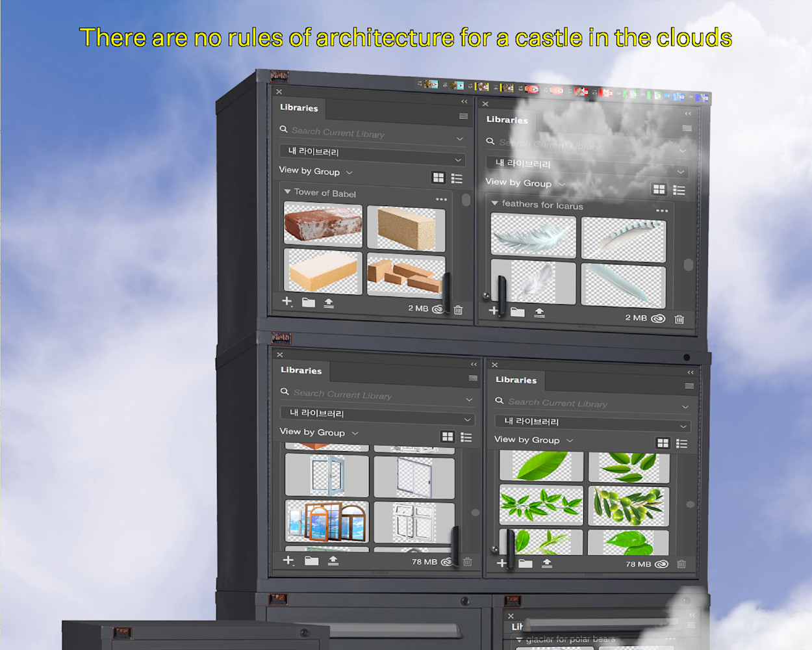Screen dimensions: 812x650
Task: Open View by Group dropdown in Tower of Babel panel
Action: coord(316,171)
